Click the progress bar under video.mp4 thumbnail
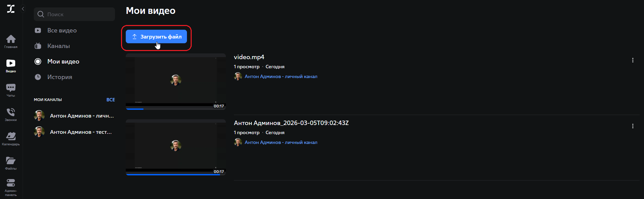644x199 pixels. coord(175,108)
